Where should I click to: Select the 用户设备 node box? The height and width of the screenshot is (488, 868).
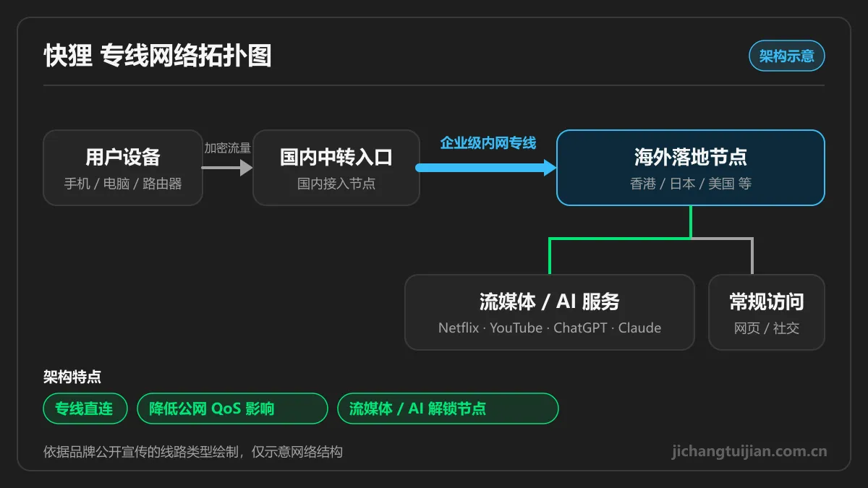point(123,168)
